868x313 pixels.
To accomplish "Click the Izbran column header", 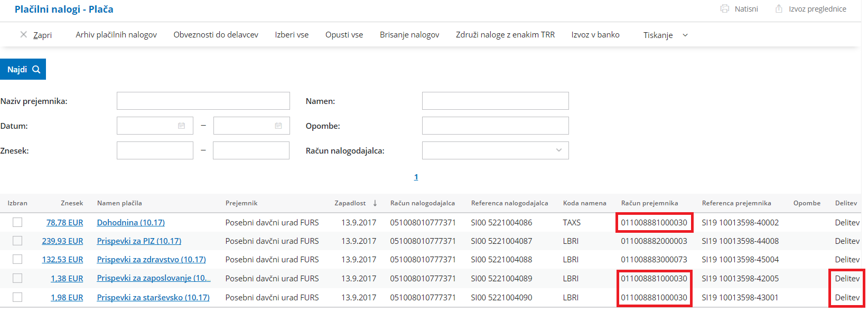I will pyautogui.click(x=17, y=203).
